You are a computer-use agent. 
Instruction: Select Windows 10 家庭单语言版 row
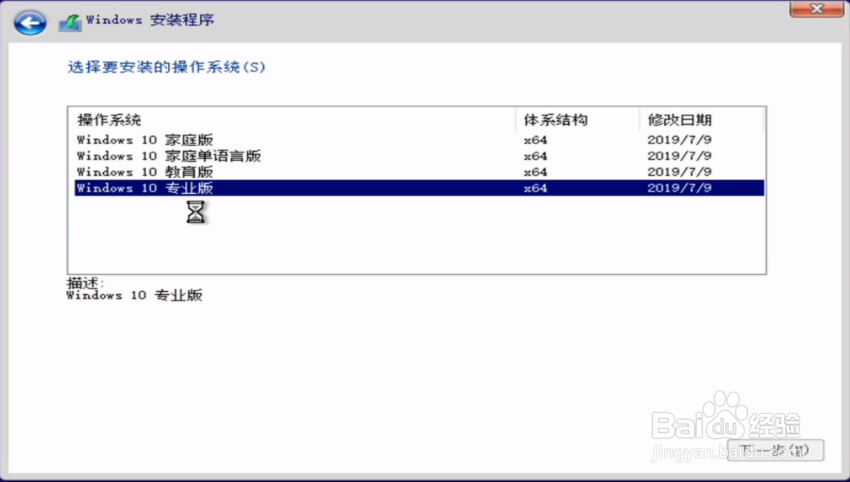pyautogui.click(x=419, y=156)
